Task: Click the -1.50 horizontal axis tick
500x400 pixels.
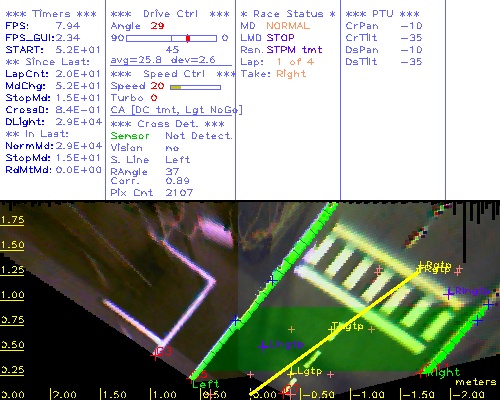Action: (417, 394)
